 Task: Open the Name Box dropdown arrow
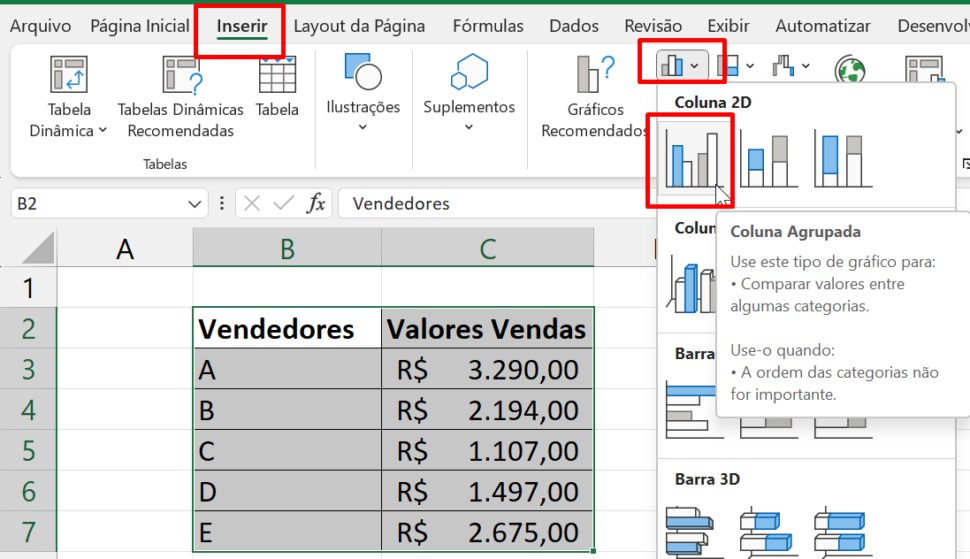[195, 204]
